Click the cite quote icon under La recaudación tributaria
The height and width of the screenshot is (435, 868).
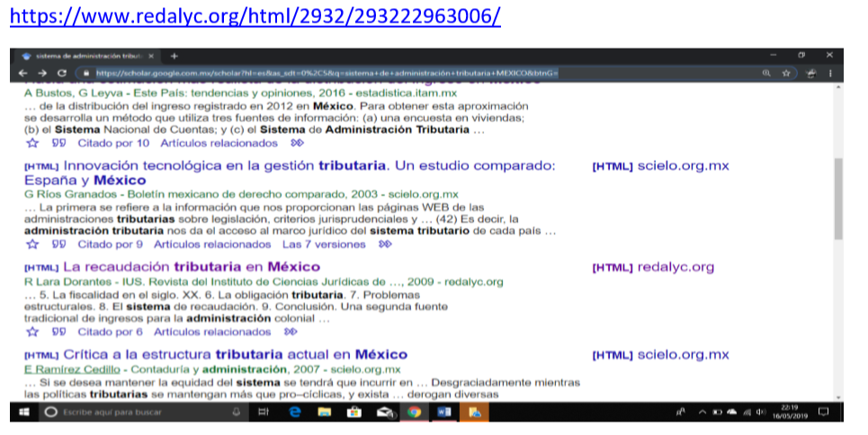(59, 332)
